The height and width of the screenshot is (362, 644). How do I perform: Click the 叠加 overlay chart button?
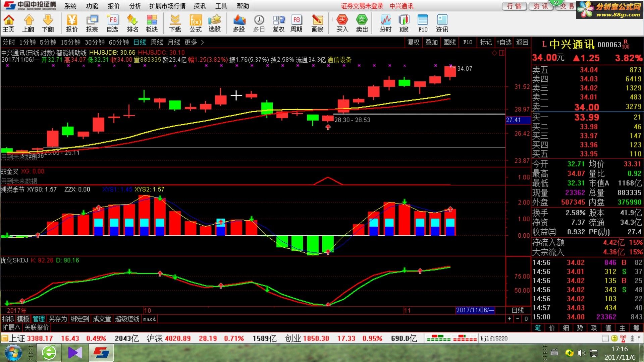coord(432,42)
